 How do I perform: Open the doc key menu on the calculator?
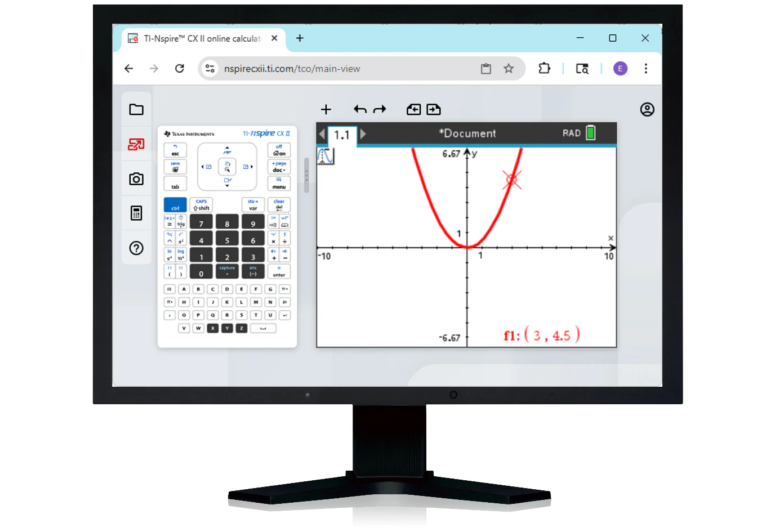coord(279,167)
